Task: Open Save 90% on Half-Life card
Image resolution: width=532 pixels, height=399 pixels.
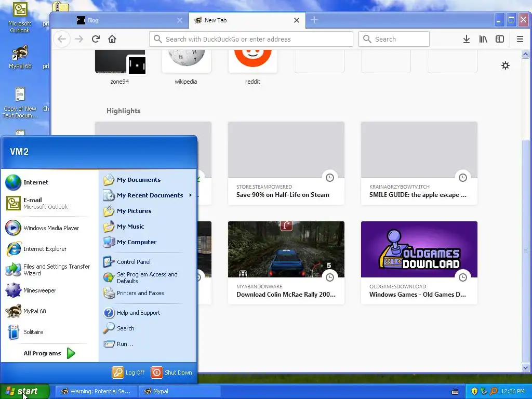Action: (286, 163)
